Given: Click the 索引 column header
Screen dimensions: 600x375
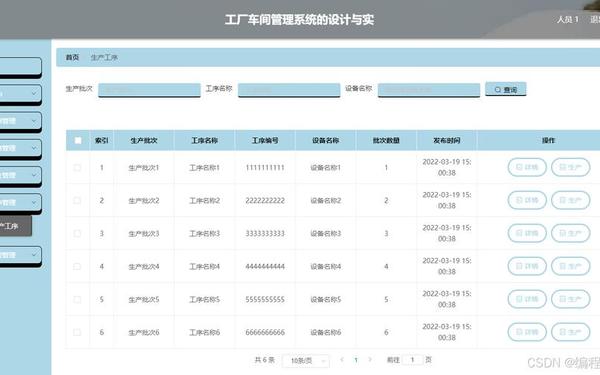Looking at the screenshot, I should 101,140.
